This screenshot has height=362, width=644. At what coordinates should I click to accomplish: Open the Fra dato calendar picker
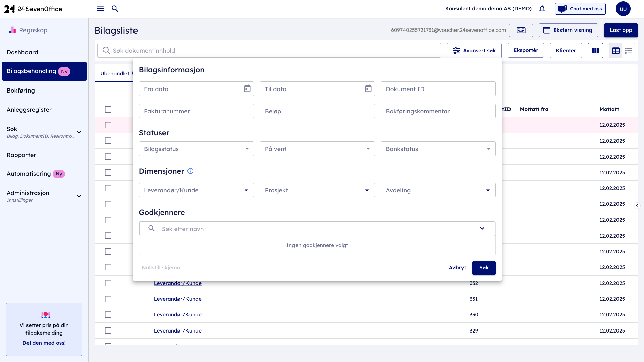247,89
